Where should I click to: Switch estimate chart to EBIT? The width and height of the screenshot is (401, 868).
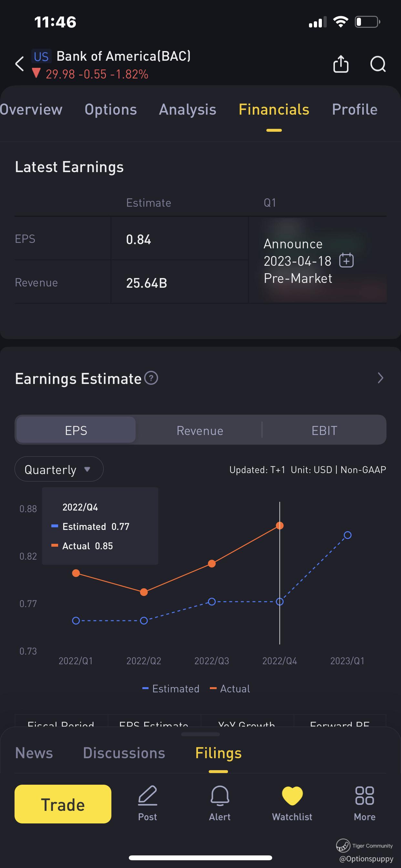[324, 430]
